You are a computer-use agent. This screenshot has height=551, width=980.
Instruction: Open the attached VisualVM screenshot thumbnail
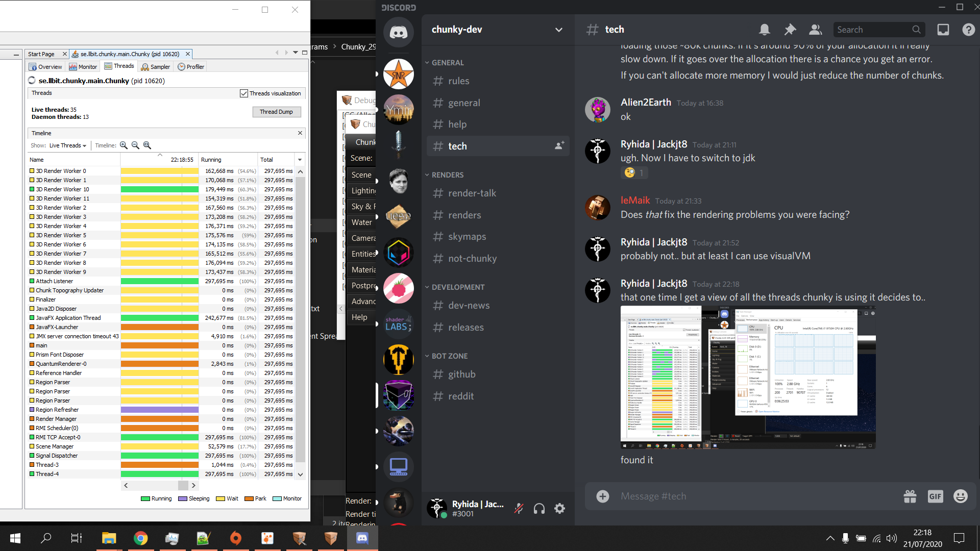click(747, 378)
